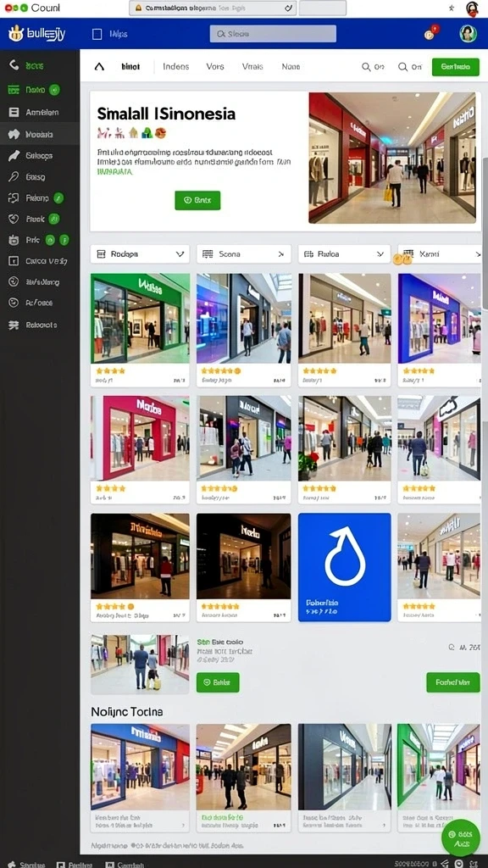Open the user avatar in blue header

(x=468, y=34)
